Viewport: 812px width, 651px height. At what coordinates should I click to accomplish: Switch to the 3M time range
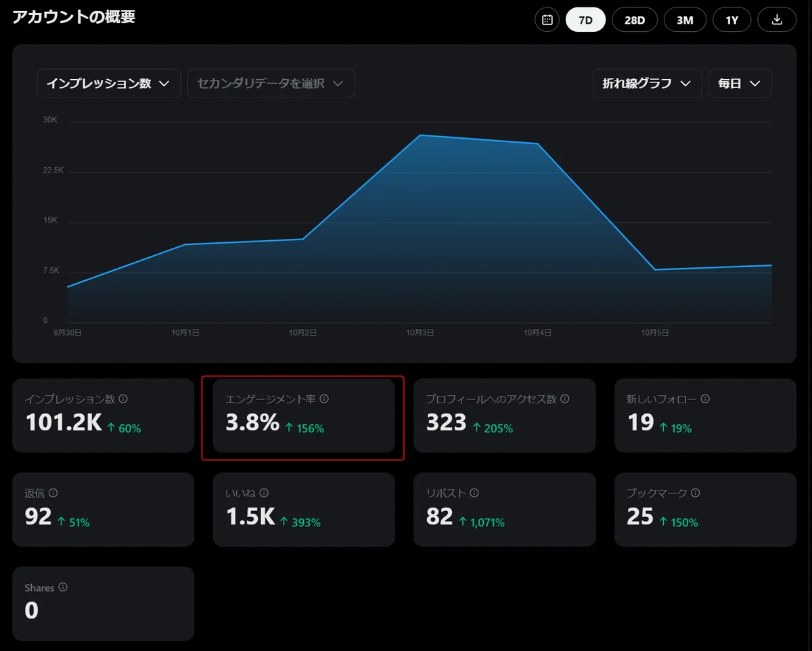(x=685, y=20)
